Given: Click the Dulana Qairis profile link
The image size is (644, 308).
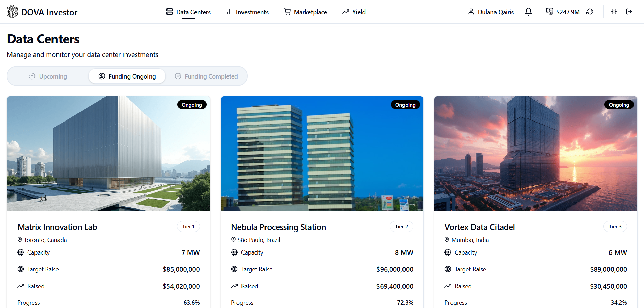Looking at the screenshot, I should click(x=491, y=12).
